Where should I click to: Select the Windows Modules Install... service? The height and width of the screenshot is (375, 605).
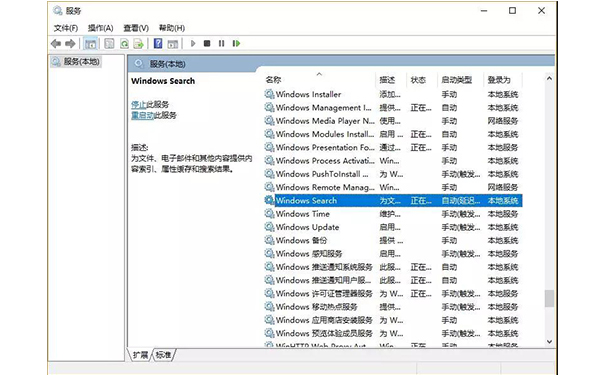pyautogui.click(x=325, y=134)
